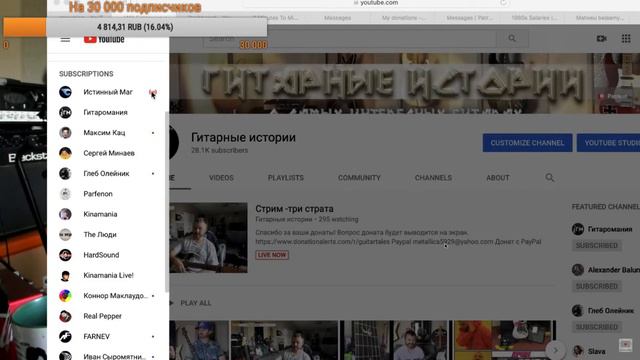Open HardSound avatar icon

coord(65,255)
